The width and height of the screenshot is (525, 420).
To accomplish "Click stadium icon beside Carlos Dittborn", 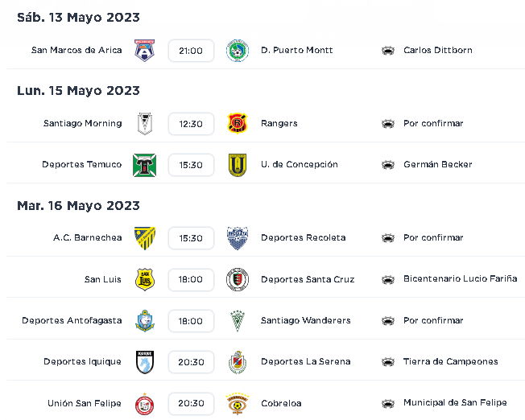I will pos(388,51).
